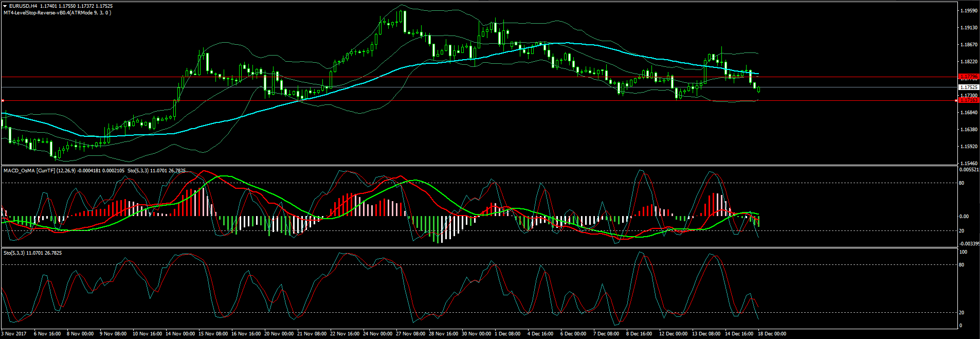Click the 22 Nov 16:00 time axis label
This screenshot has height=339, width=980.
[x=344, y=334]
